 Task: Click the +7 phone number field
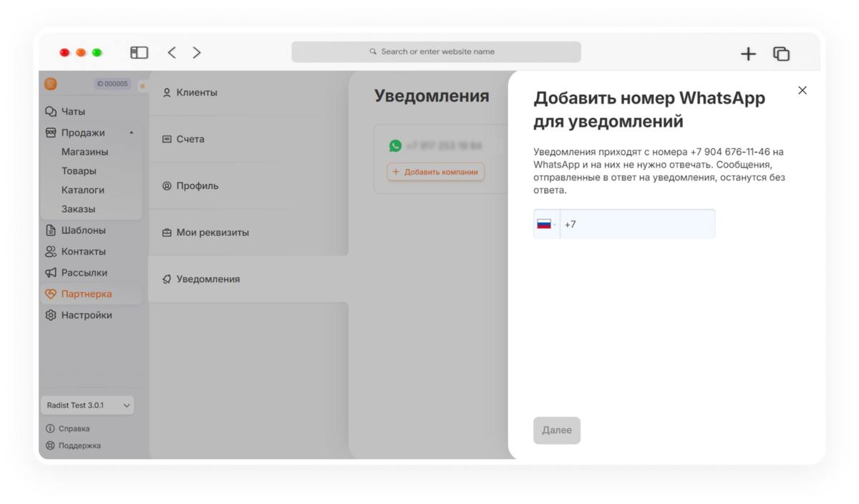(x=637, y=224)
